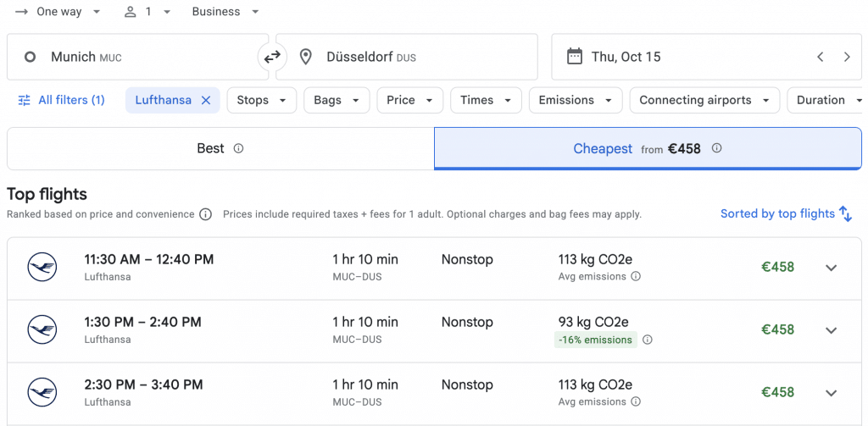Edit the Düsseldorf destination field
The image size is (868, 426).
click(x=407, y=57)
